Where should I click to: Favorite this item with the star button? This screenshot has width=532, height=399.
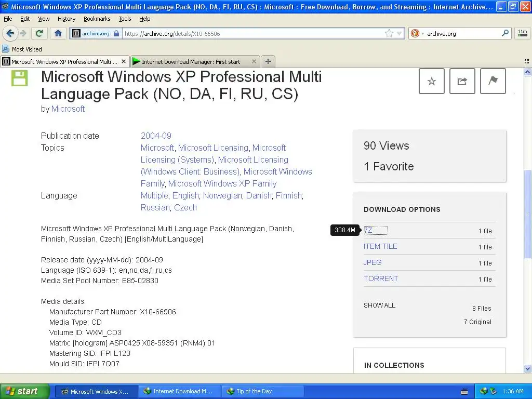[x=432, y=81]
